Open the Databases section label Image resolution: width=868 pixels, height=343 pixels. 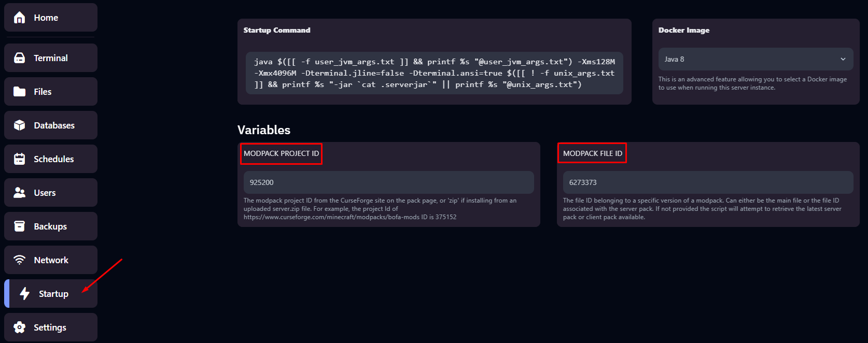point(54,125)
